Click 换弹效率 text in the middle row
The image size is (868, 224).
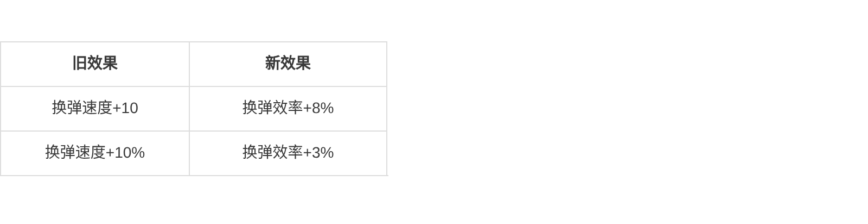[x=272, y=108]
